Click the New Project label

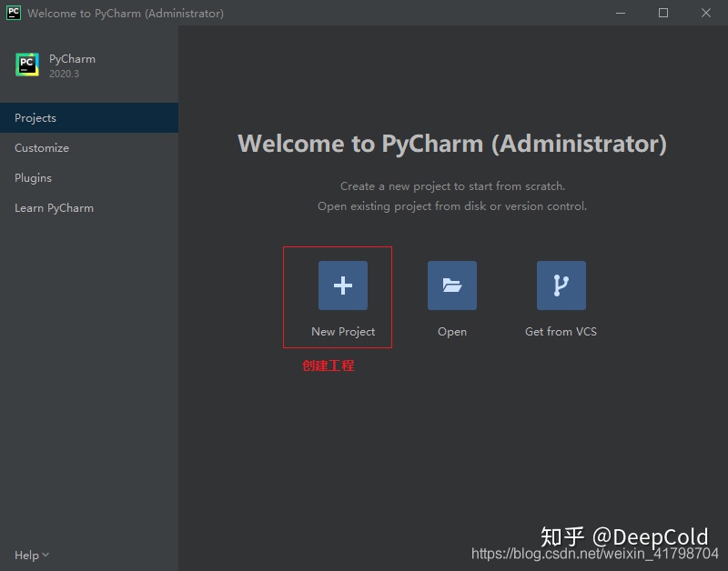tap(343, 332)
